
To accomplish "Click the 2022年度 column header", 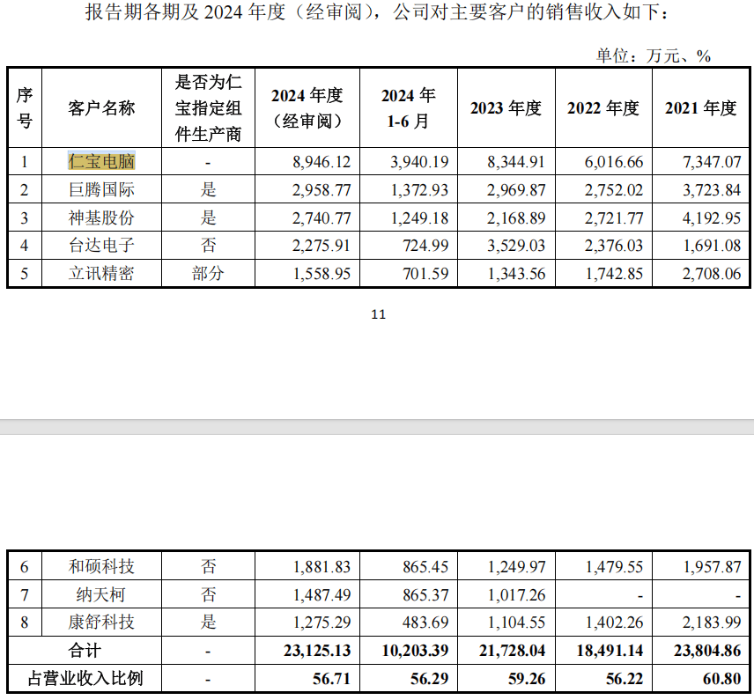I will pyautogui.click(x=603, y=108).
